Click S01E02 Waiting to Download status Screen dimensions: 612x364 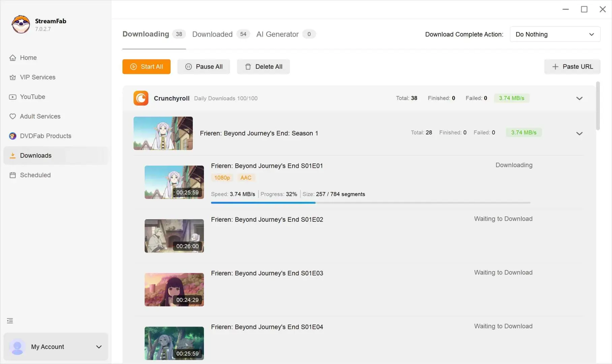(x=503, y=219)
